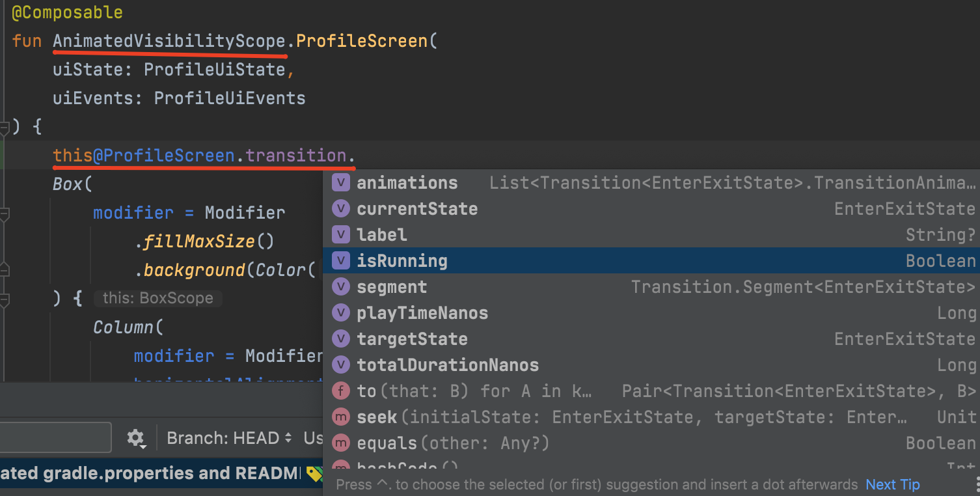Viewport: 980px width, 496px height.
Task: Open the search options gear icon
Action: [136, 437]
